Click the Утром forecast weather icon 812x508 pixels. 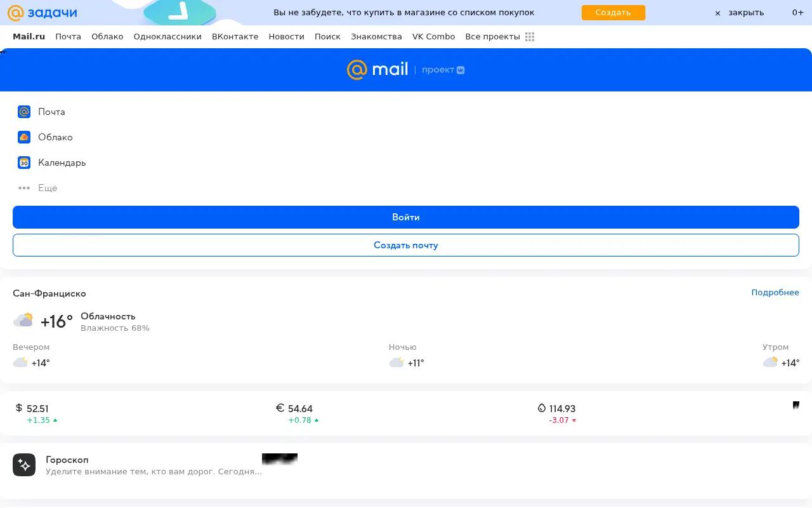coord(770,363)
